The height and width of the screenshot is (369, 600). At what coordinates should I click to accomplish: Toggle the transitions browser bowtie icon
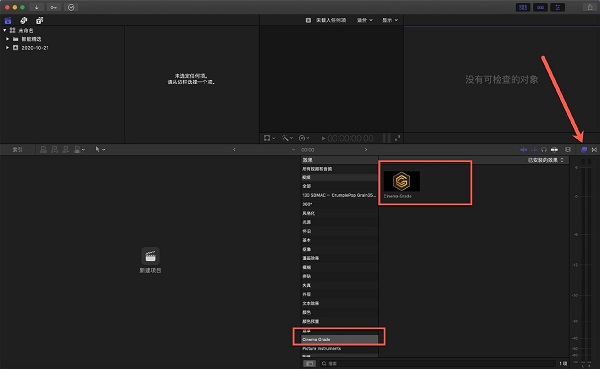coord(594,150)
